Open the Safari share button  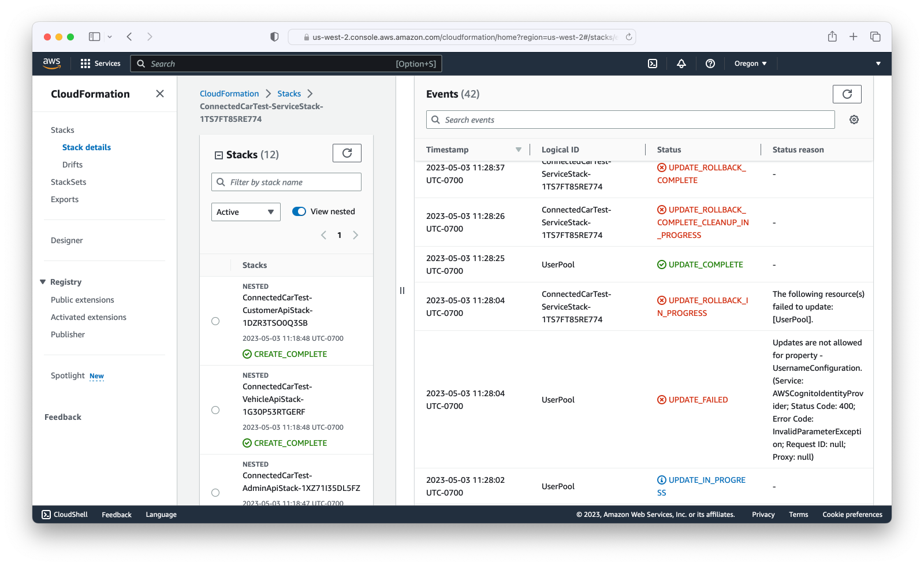(x=832, y=37)
